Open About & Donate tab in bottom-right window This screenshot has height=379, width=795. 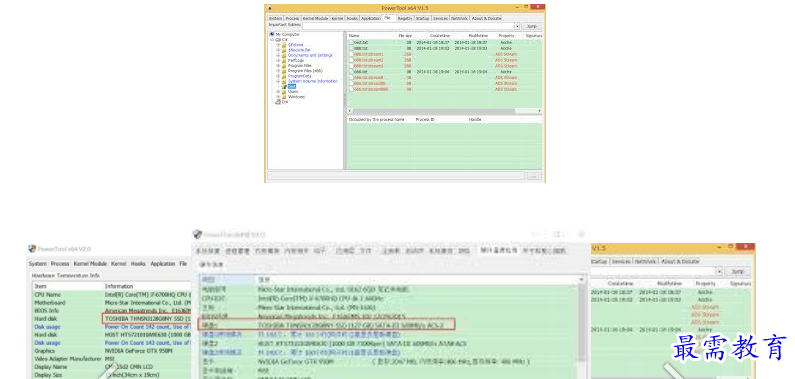(x=680, y=261)
